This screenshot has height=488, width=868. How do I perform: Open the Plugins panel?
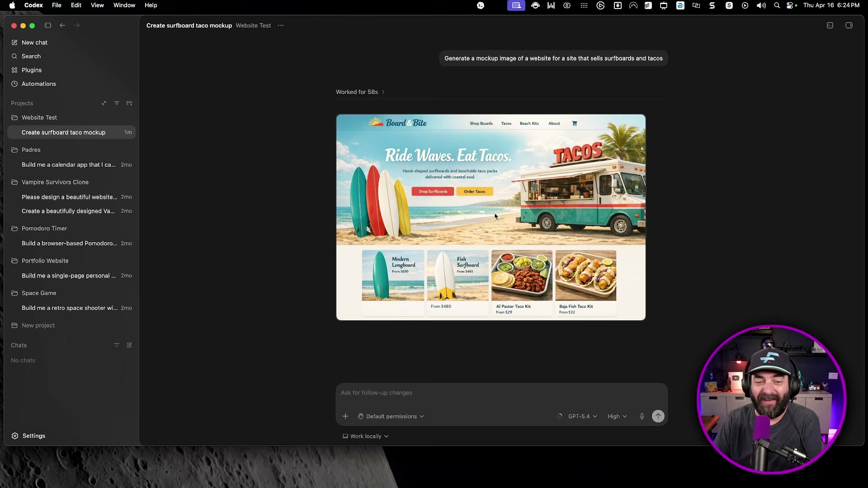[31, 70]
